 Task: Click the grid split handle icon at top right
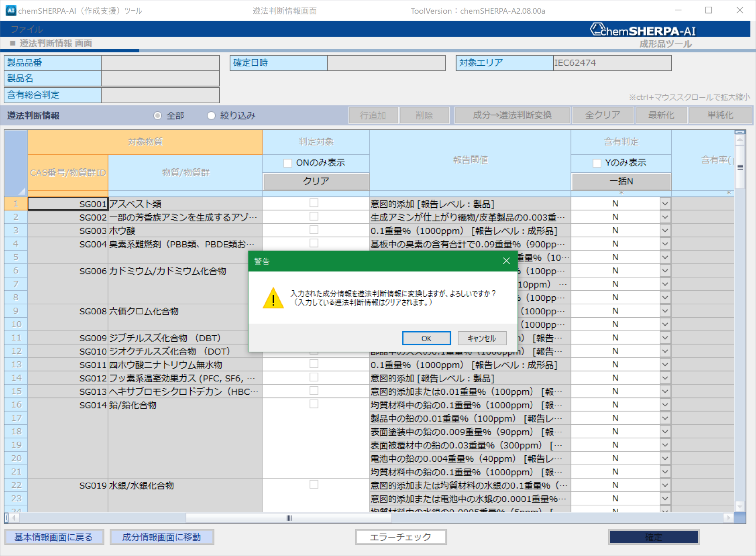pos(740,132)
